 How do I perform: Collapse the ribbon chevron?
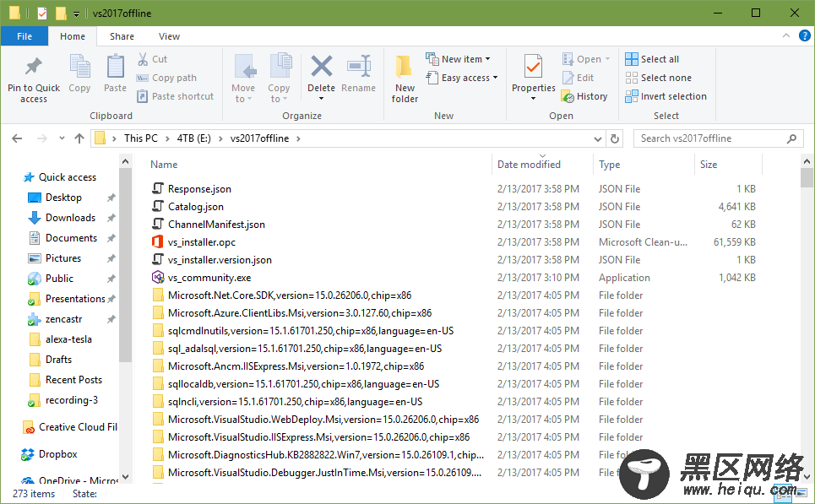[786, 35]
